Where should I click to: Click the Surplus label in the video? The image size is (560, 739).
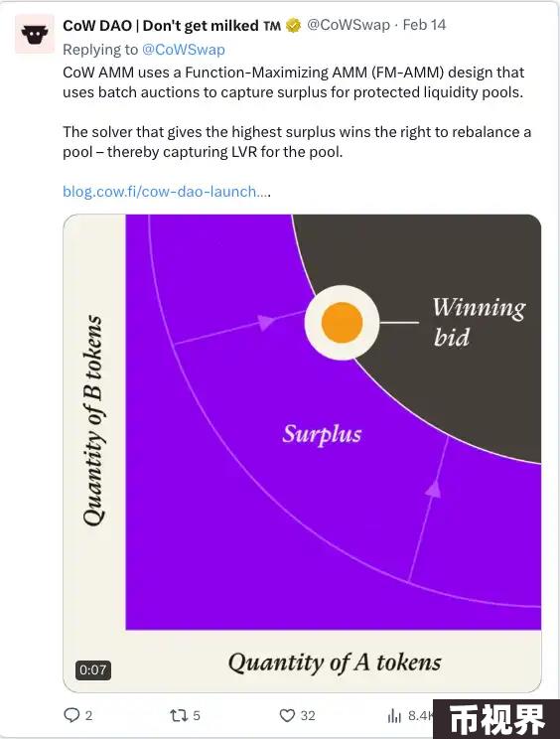(322, 434)
